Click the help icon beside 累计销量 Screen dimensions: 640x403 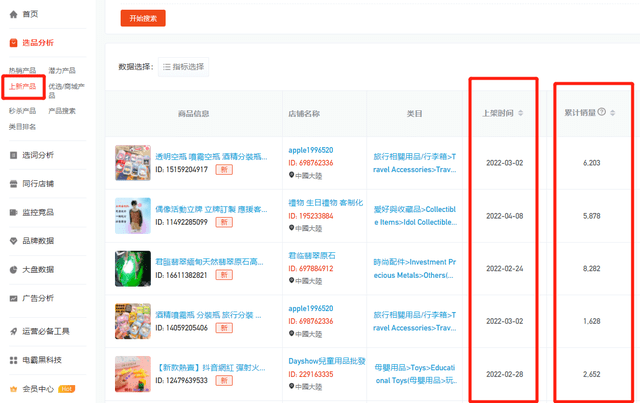pyautogui.click(x=601, y=112)
